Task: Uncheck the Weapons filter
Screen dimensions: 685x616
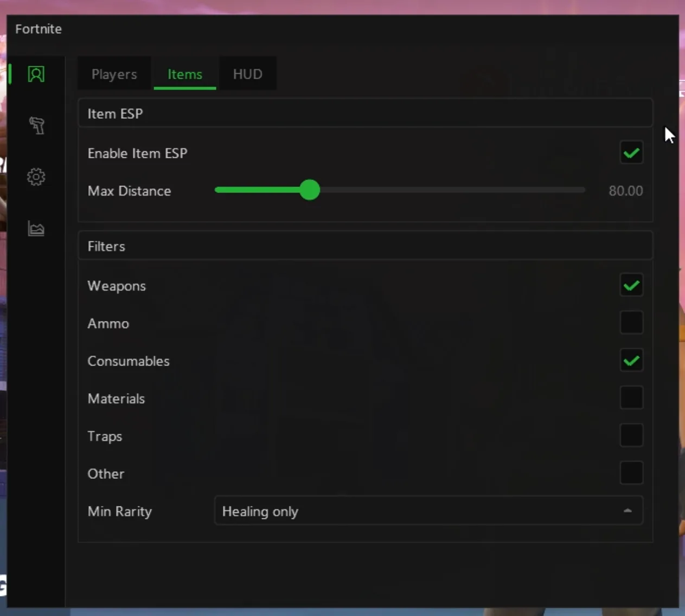Action: [x=631, y=285]
